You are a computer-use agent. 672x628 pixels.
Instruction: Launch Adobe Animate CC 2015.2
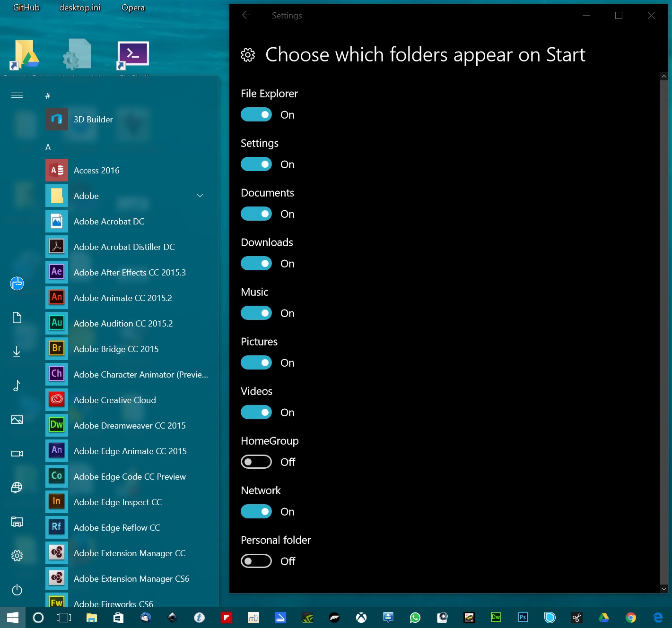[128, 298]
